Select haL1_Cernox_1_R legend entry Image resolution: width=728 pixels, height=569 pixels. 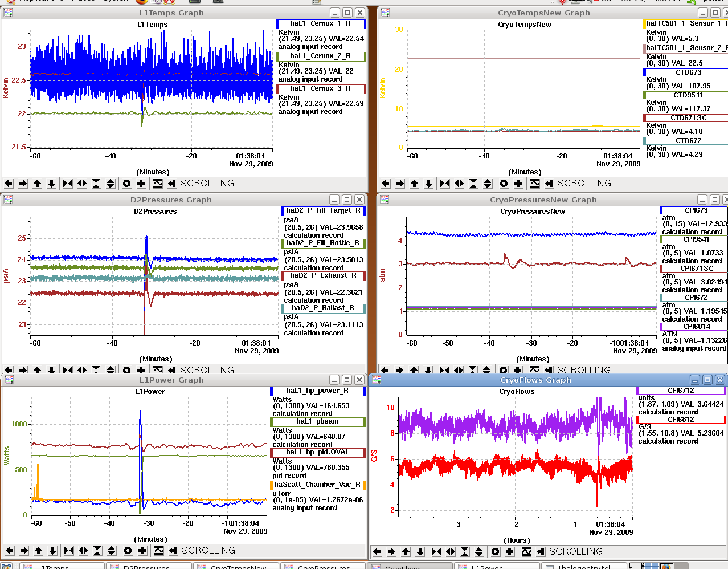321,24
